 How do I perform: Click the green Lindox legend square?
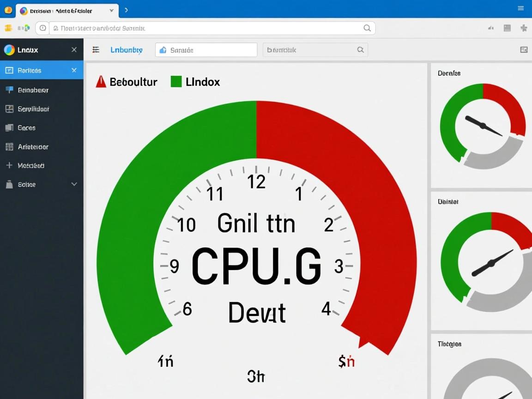click(176, 82)
